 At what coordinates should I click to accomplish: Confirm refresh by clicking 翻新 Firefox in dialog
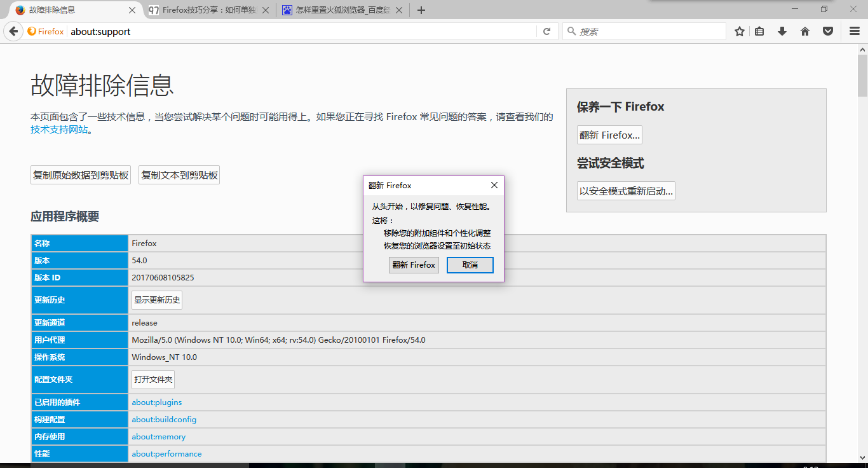pyautogui.click(x=414, y=265)
